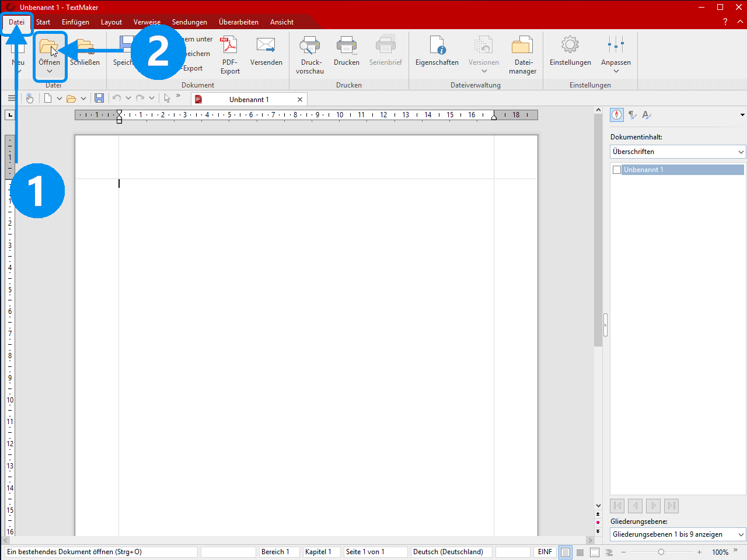Click the hamburger menu icon in quick toolbar

(x=12, y=98)
